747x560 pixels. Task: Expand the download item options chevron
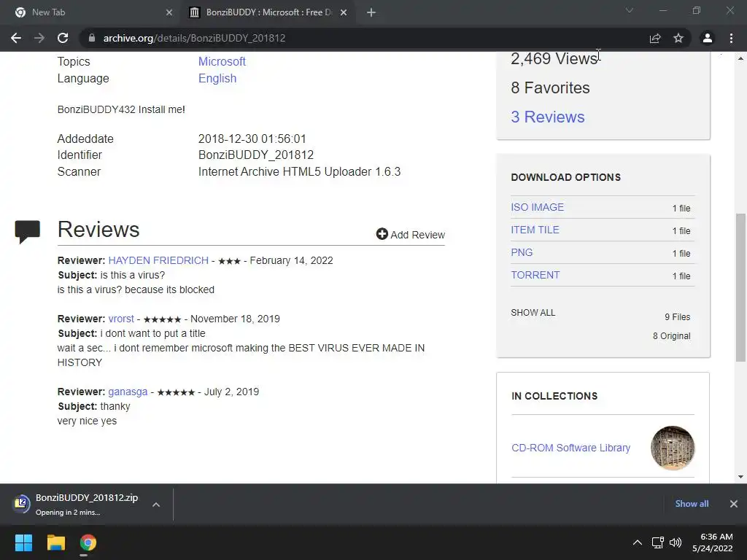pos(156,505)
